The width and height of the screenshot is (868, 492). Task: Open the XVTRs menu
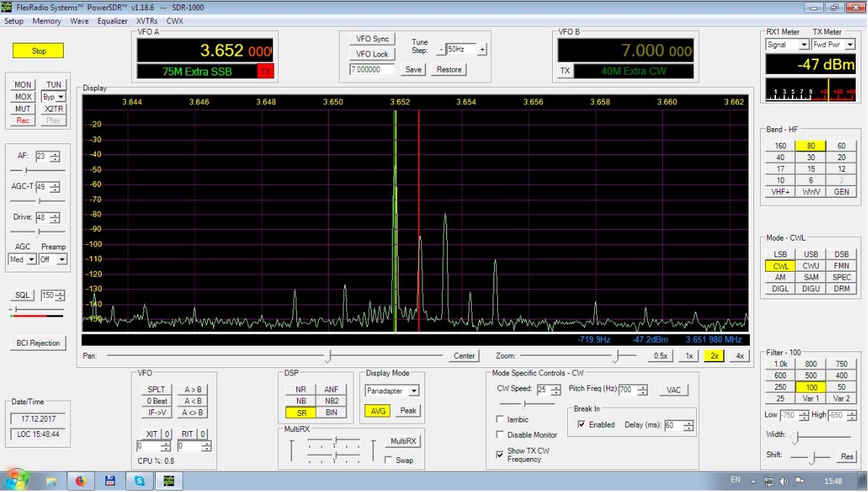[146, 21]
